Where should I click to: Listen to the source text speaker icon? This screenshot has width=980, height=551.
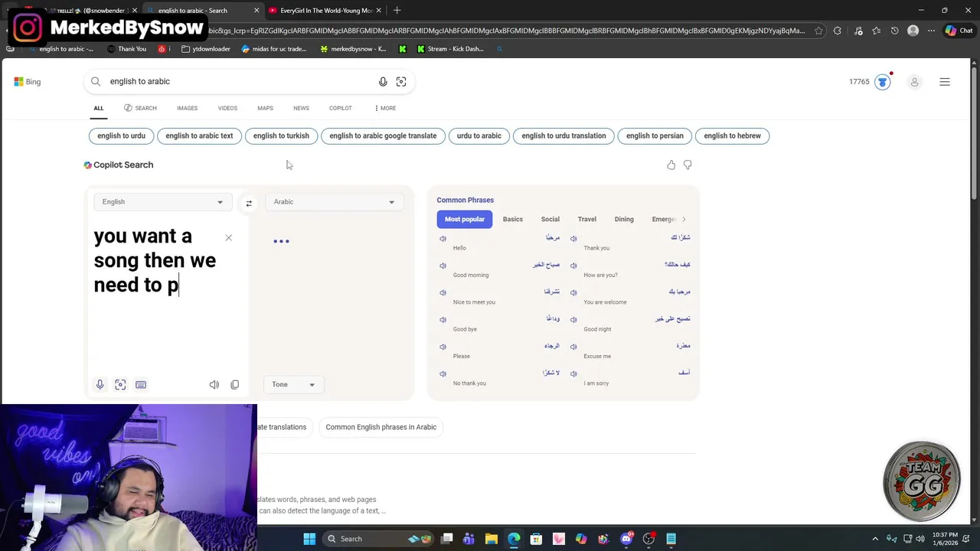[x=214, y=384]
